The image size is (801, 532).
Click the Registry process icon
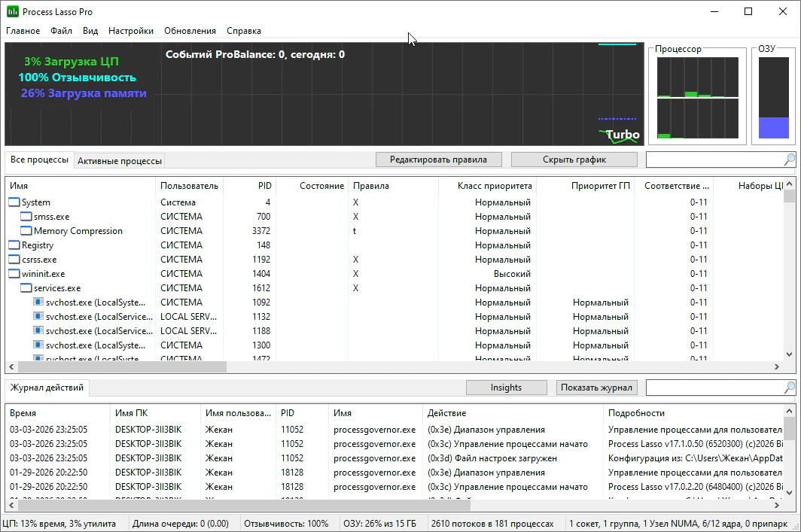coord(14,245)
